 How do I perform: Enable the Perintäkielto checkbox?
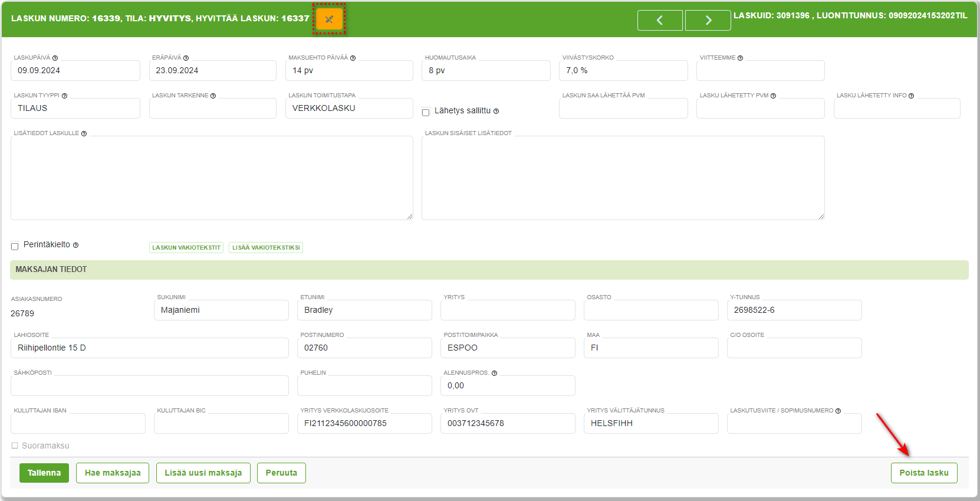tap(15, 246)
